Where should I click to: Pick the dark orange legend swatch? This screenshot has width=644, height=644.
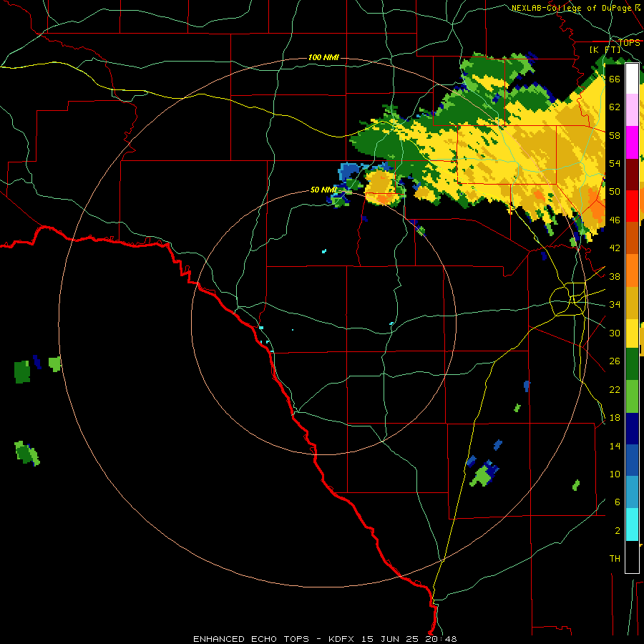[632, 238]
